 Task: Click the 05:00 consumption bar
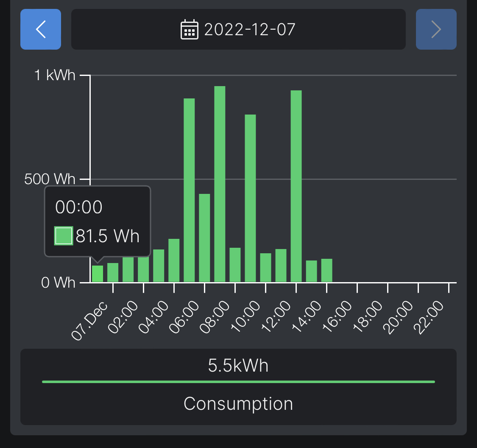[174, 260]
